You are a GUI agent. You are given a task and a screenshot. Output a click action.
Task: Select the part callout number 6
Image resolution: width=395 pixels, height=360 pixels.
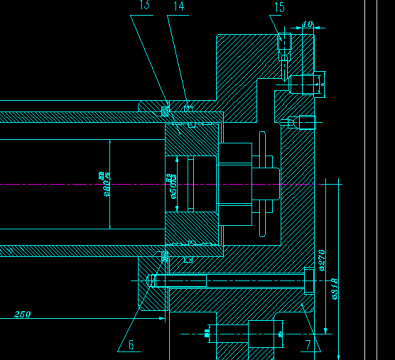131,345
